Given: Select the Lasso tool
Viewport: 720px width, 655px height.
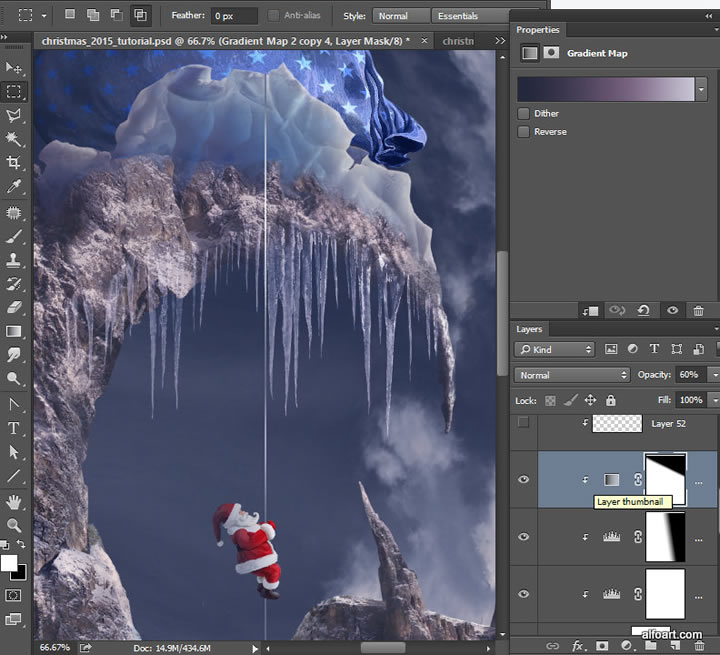Looking at the screenshot, I should pos(14,115).
